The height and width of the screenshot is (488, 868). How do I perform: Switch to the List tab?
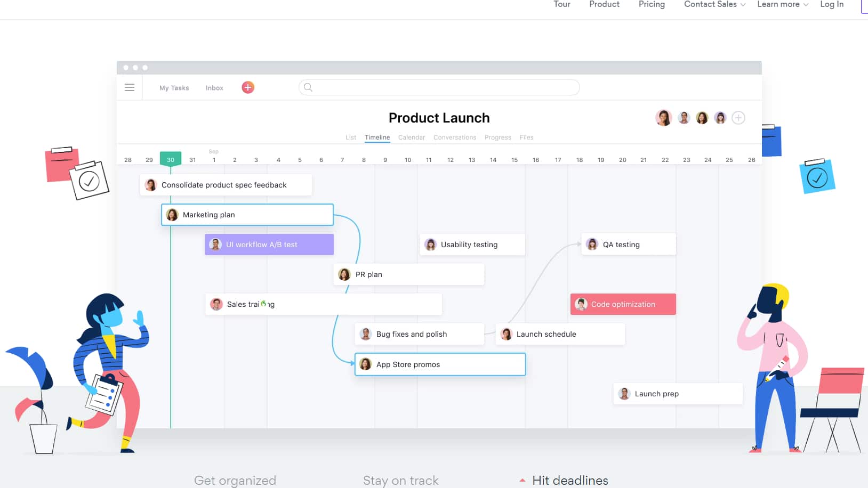coord(350,137)
